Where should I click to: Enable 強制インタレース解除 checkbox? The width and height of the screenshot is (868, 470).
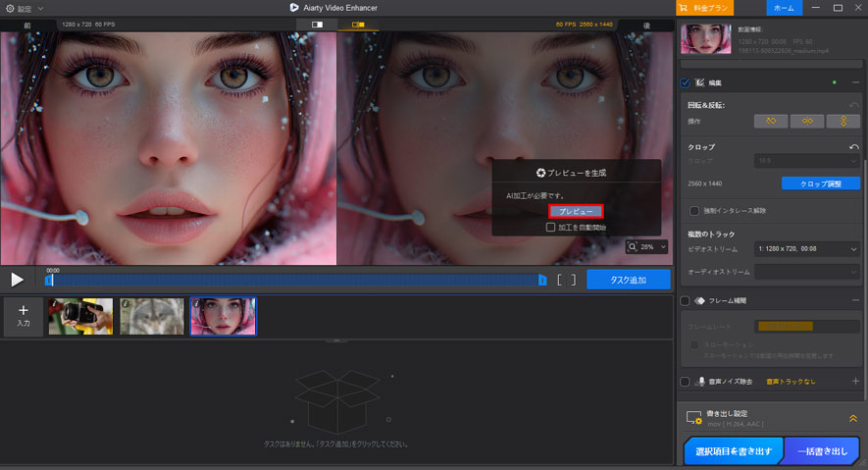click(694, 211)
